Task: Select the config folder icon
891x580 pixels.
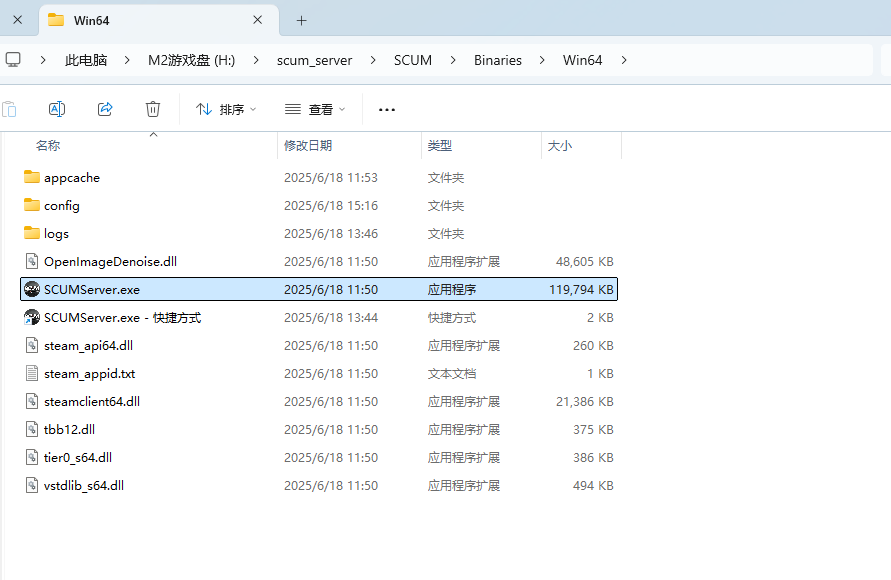Action: (32, 205)
